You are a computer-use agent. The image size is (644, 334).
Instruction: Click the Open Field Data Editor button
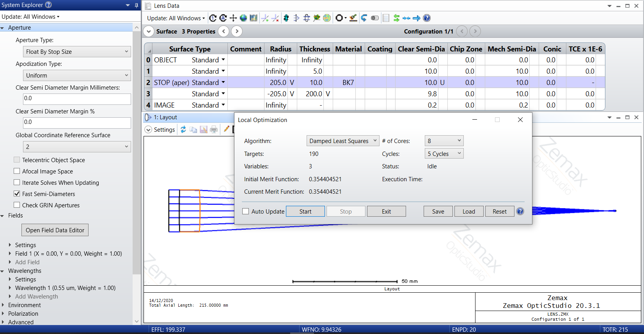pyautogui.click(x=55, y=230)
